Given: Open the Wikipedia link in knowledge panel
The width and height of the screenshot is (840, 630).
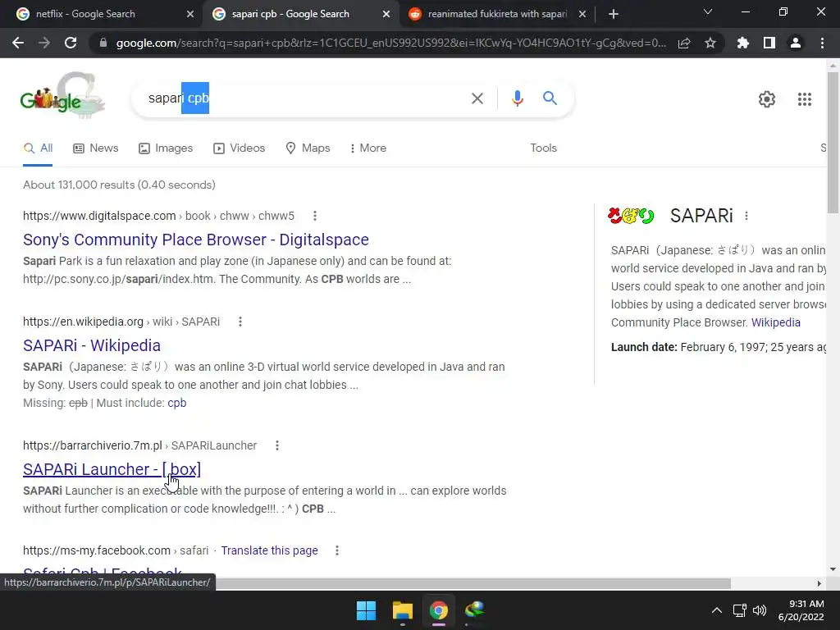Looking at the screenshot, I should pos(775,322).
